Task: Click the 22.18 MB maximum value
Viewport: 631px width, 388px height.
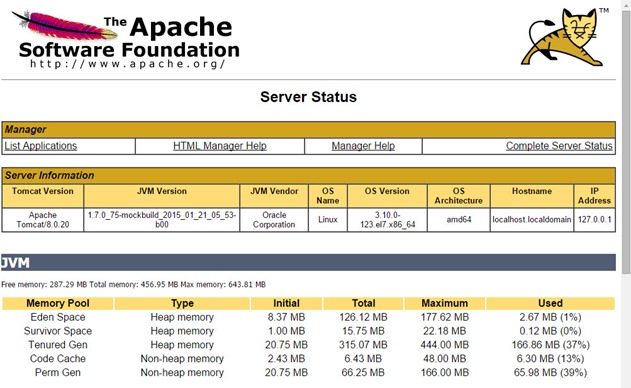Action: [445, 331]
